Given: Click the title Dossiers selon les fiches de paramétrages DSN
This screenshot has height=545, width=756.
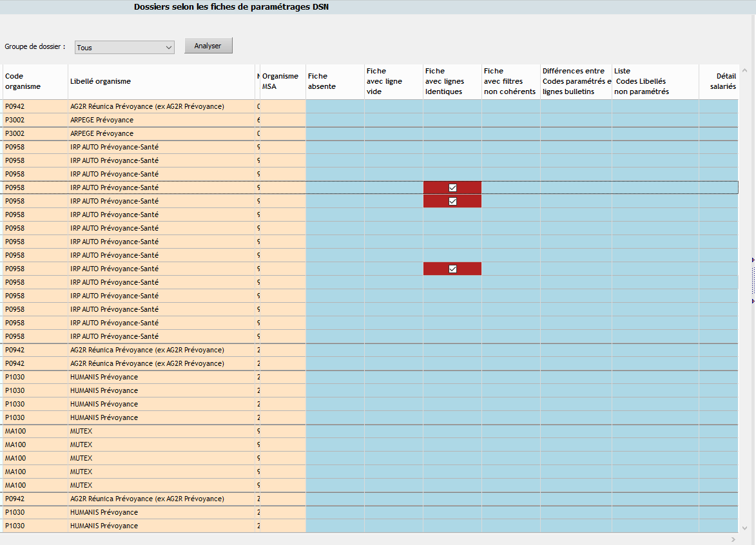Looking at the screenshot, I should [231, 6].
